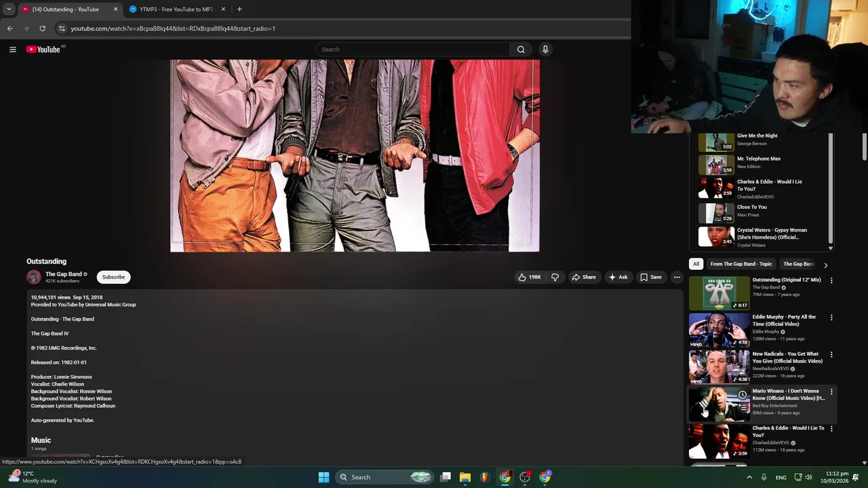This screenshot has width=868, height=488.
Task: Click Eddie Murphy Party All the Time thumbnail
Action: [x=719, y=329]
